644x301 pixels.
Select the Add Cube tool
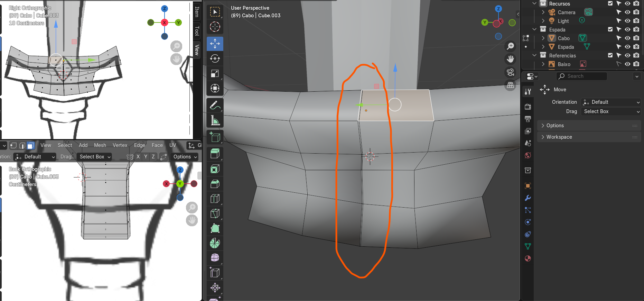coord(215,137)
